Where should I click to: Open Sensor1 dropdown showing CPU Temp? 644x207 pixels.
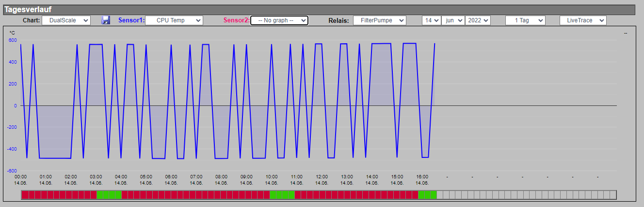coord(174,20)
